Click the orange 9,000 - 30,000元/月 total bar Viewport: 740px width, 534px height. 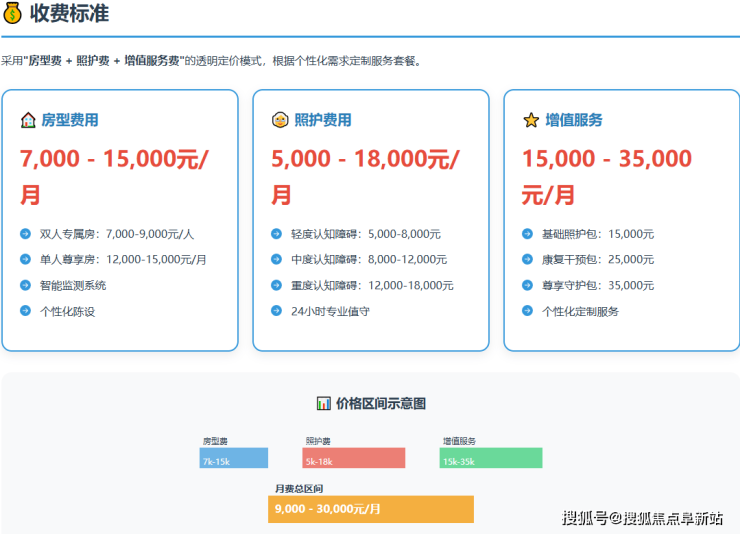[x=370, y=509]
